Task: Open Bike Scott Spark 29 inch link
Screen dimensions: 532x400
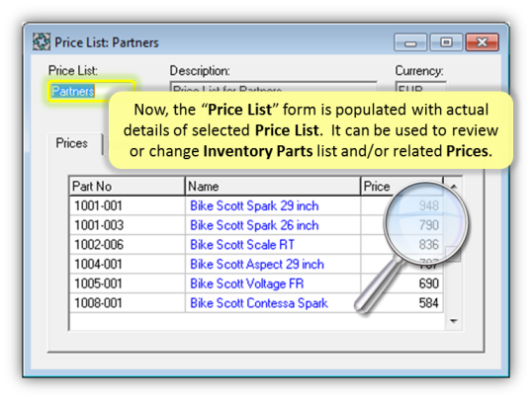Action: tap(254, 205)
